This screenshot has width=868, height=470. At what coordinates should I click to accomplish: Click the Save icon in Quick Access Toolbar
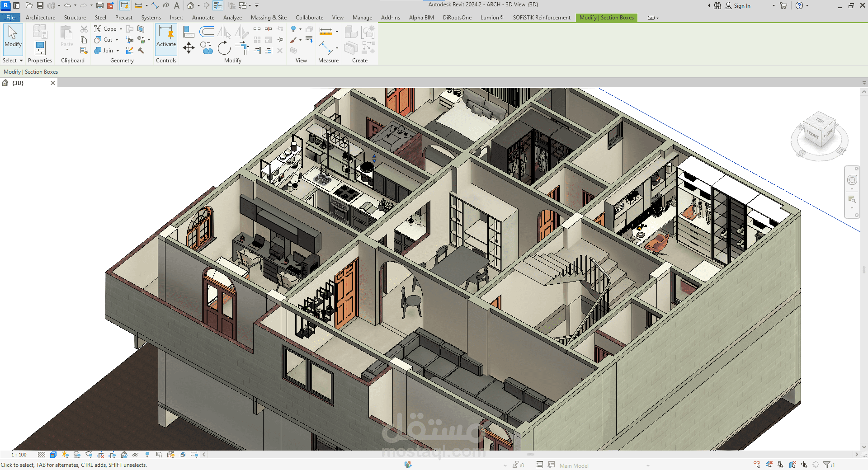tap(40, 5)
